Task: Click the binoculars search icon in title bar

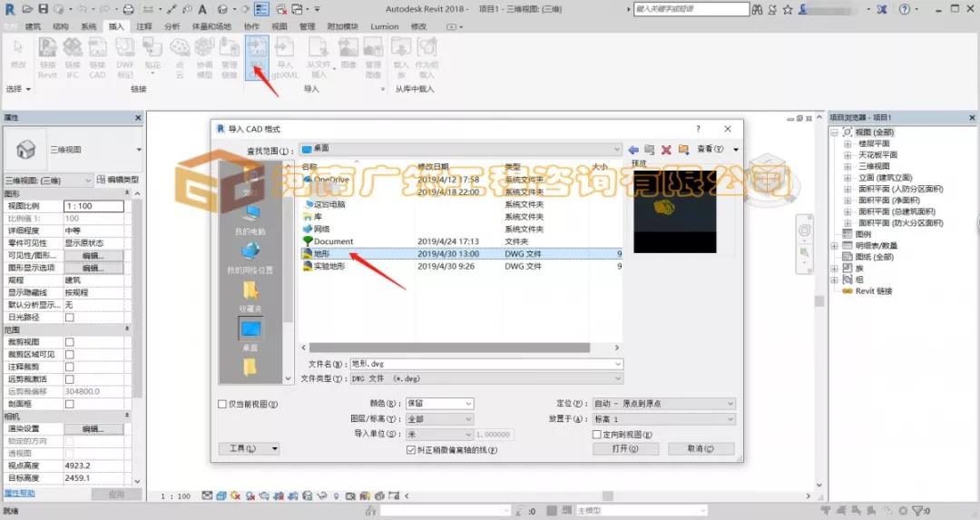Action: 758,9
